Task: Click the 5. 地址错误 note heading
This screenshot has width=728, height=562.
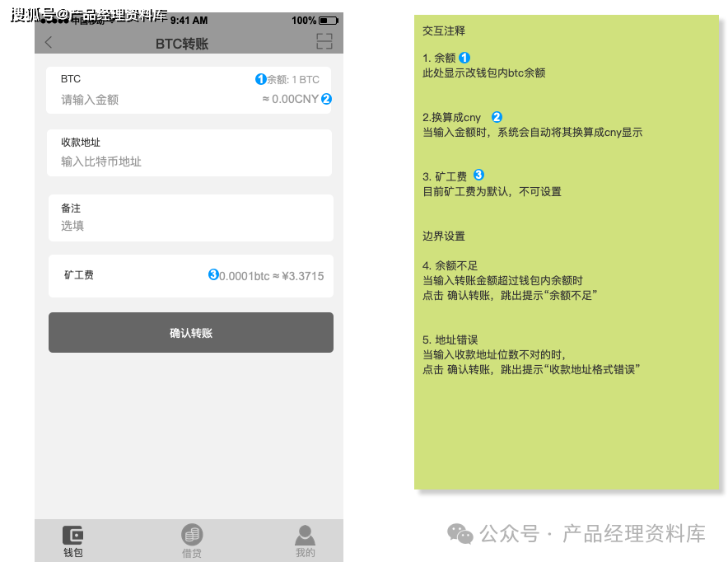Action: 450,340
